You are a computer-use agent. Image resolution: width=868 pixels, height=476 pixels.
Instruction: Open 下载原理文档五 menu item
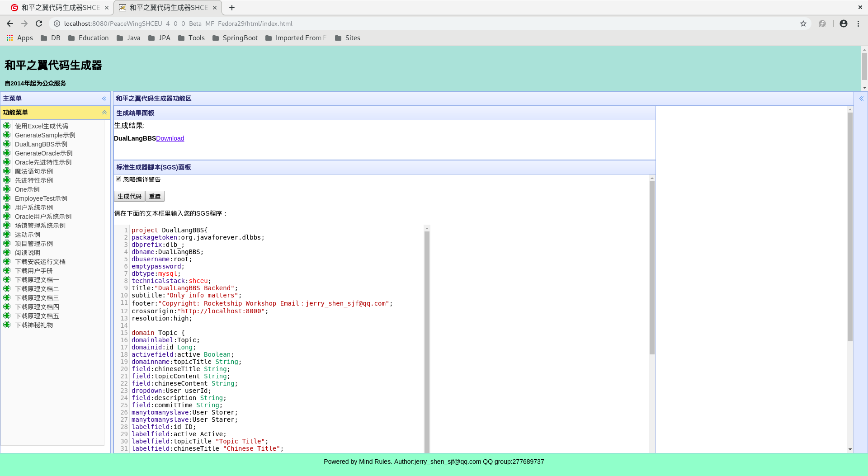[x=37, y=316]
